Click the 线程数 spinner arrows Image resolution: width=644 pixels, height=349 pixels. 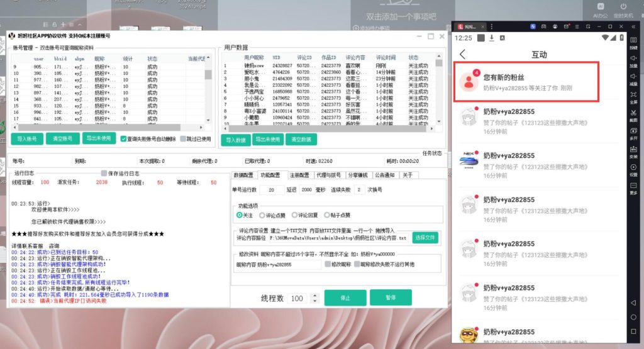click(315, 298)
